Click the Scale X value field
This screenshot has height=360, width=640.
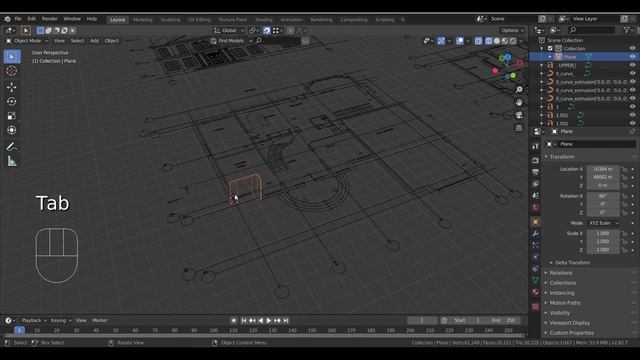coord(603,233)
